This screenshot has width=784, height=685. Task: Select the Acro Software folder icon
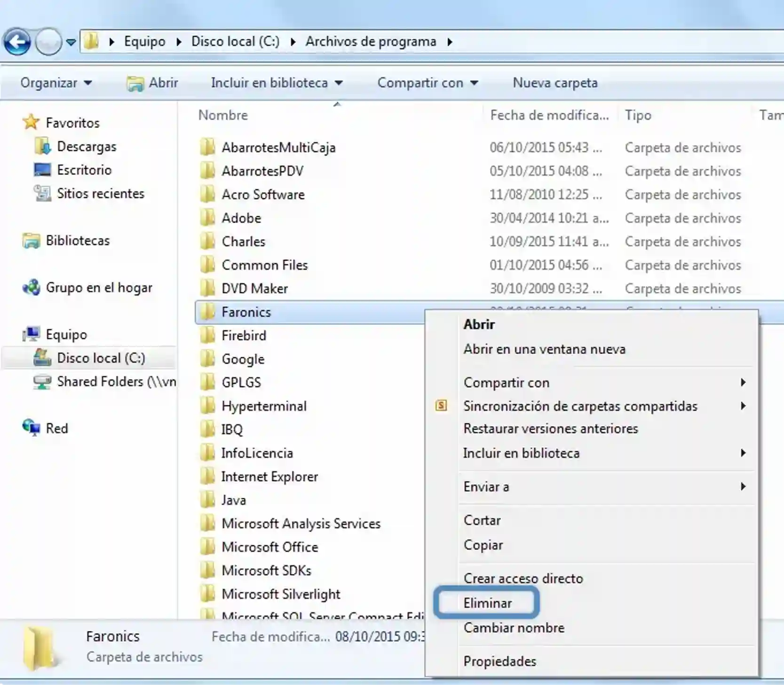click(207, 194)
